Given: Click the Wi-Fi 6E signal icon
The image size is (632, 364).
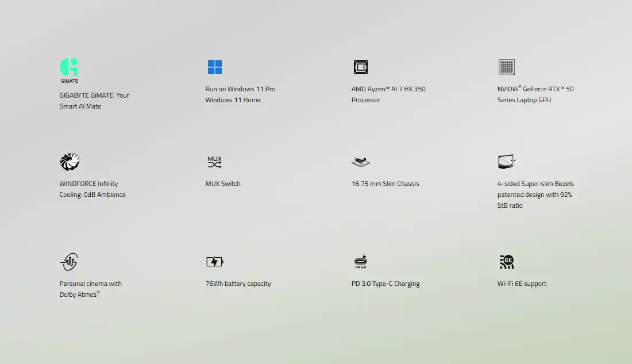Looking at the screenshot, I should (507, 262).
